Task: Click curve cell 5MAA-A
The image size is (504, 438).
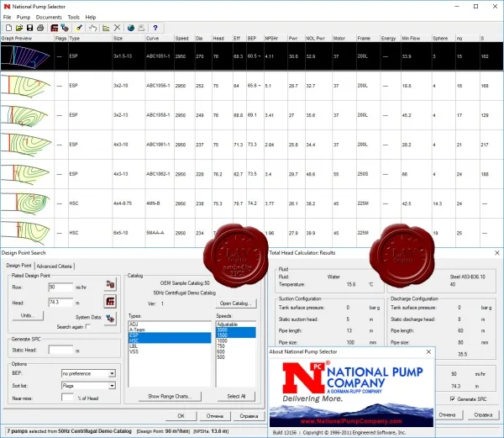Action: click(x=159, y=233)
